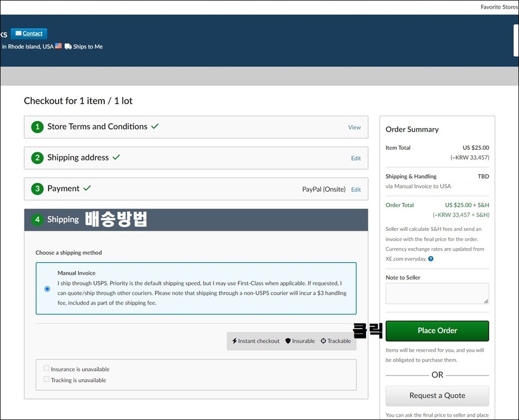This screenshot has width=519, height=420.
Task: Click checkmark beside Store Terms and Conditions
Action: click(155, 126)
